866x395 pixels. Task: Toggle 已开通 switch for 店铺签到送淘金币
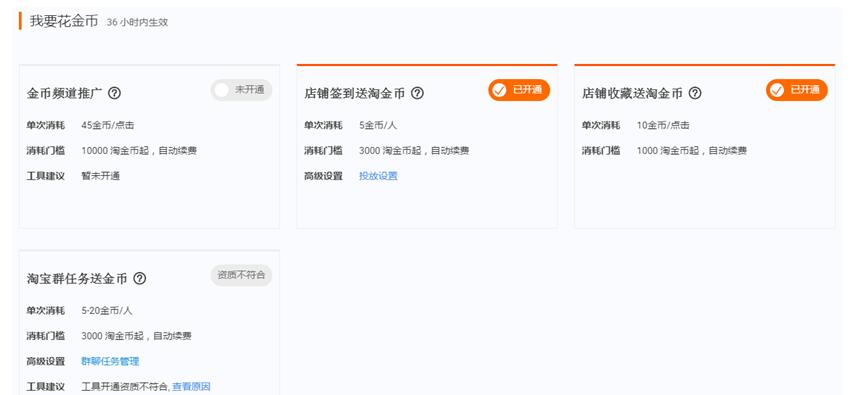pos(519,90)
